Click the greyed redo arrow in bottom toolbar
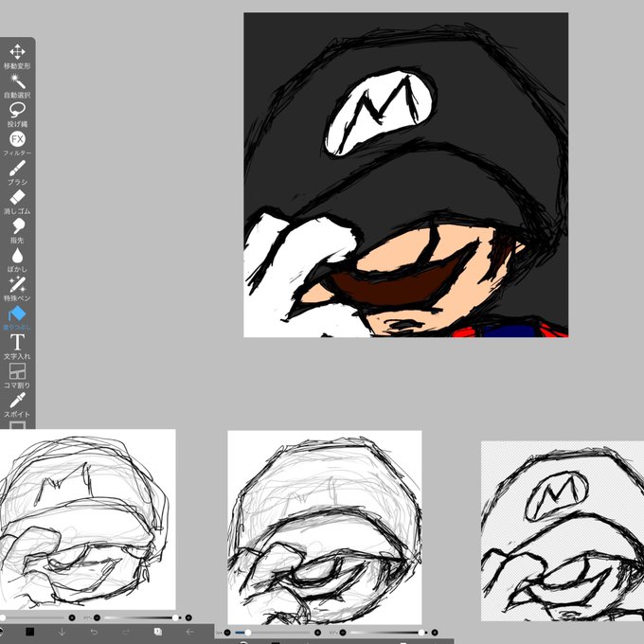Image resolution: width=644 pixels, height=644 pixels. pos(126,632)
